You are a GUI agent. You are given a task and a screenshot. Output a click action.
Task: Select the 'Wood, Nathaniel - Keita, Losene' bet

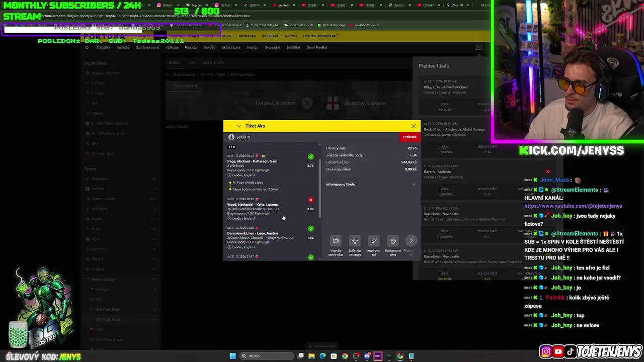coord(253,205)
